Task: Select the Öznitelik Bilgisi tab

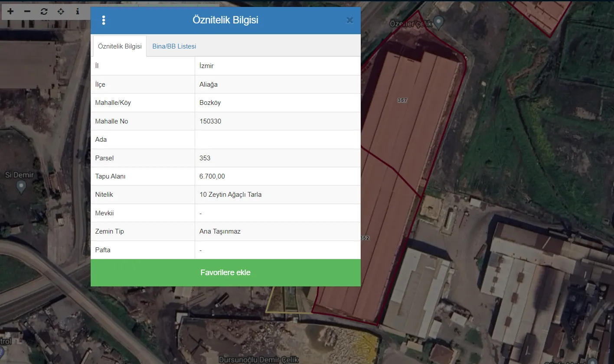Action: pos(120,46)
